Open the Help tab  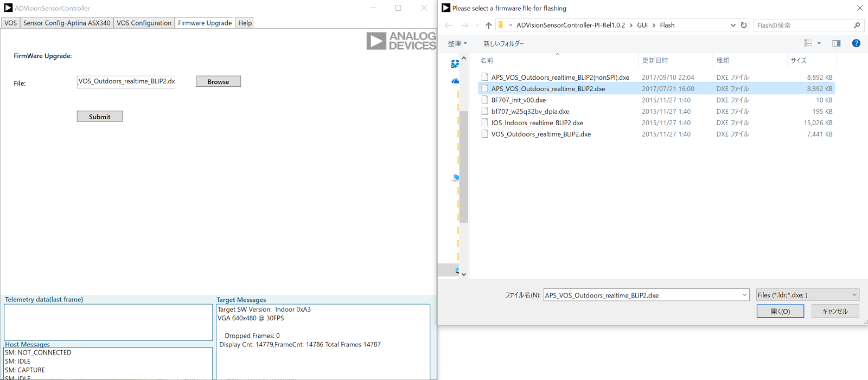click(x=245, y=23)
